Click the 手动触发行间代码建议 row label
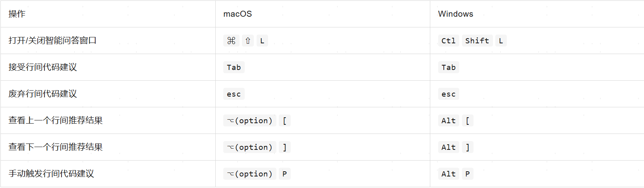 51,174
